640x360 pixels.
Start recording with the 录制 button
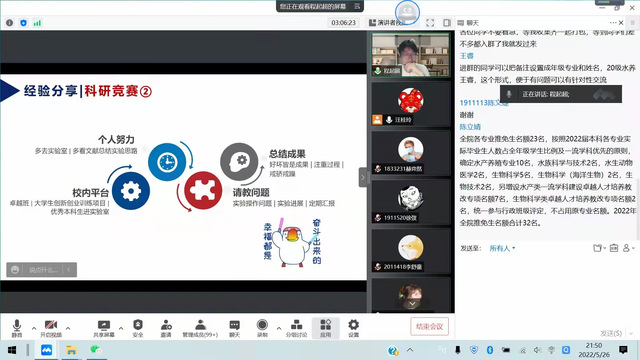(262, 328)
